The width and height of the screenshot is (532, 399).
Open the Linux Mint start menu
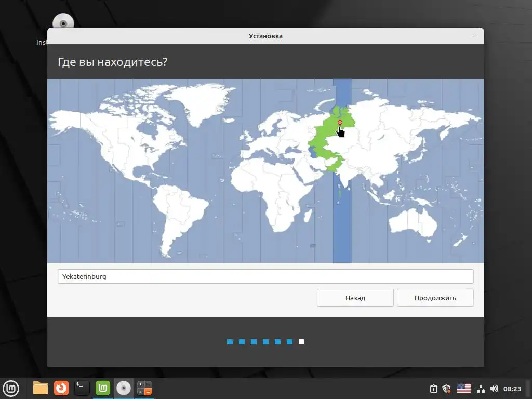[x=11, y=389]
